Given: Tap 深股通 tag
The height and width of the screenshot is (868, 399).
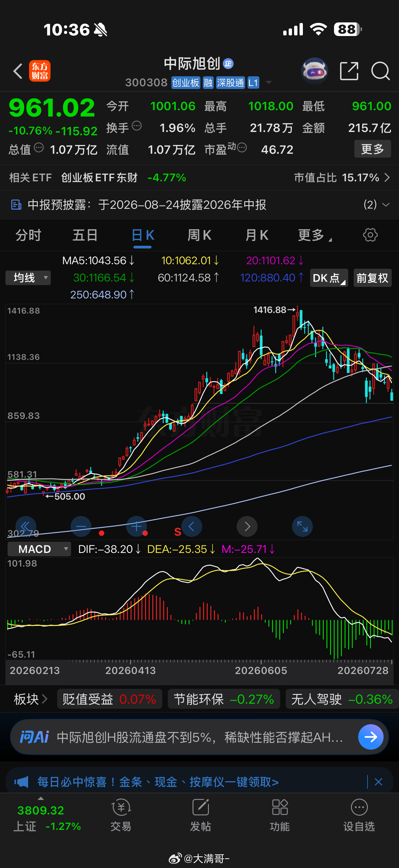Looking at the screenshot, I should [230, 83].
